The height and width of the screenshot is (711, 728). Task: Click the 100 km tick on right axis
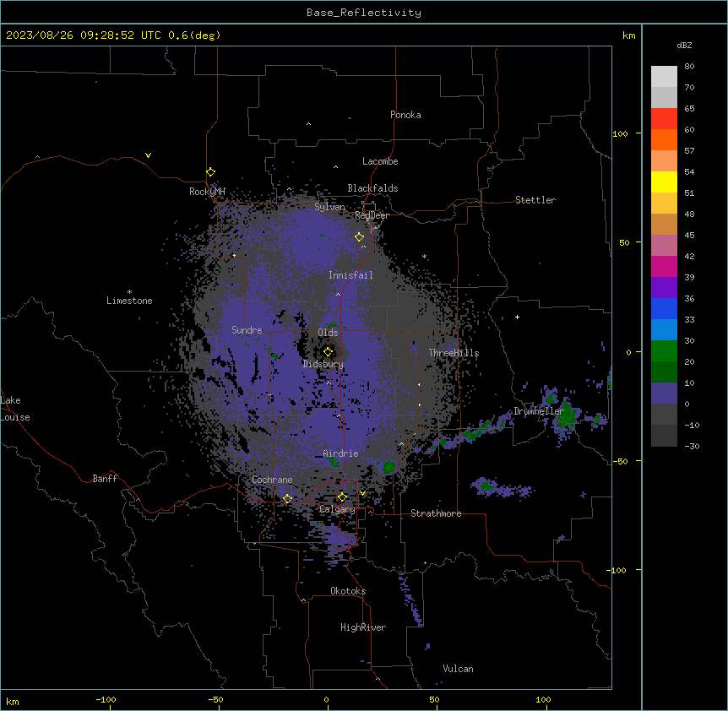[x=620, y=134]
